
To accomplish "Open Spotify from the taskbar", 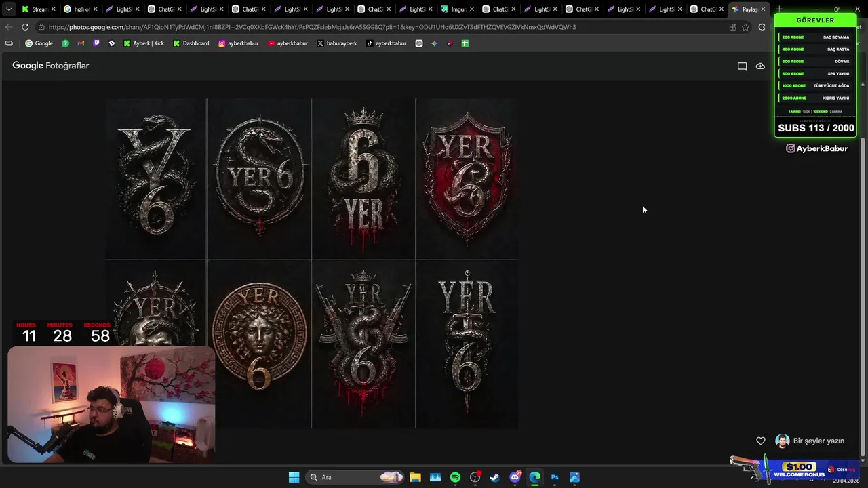I will (x=455, y=477).
